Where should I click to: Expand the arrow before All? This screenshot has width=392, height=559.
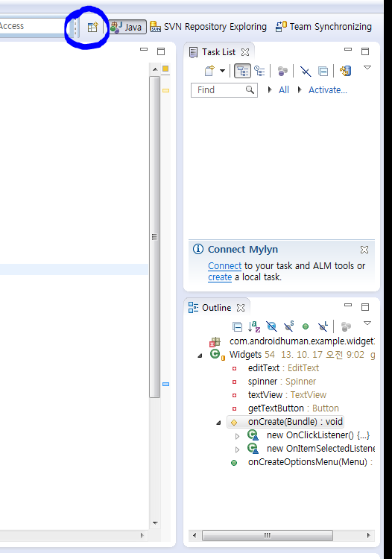tap(270, 90)
